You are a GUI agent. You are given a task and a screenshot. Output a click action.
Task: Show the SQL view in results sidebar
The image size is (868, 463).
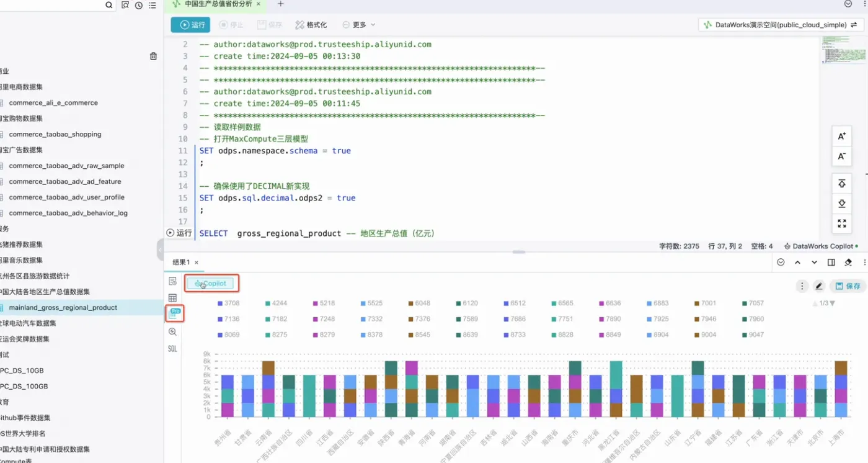coord(172,349)
